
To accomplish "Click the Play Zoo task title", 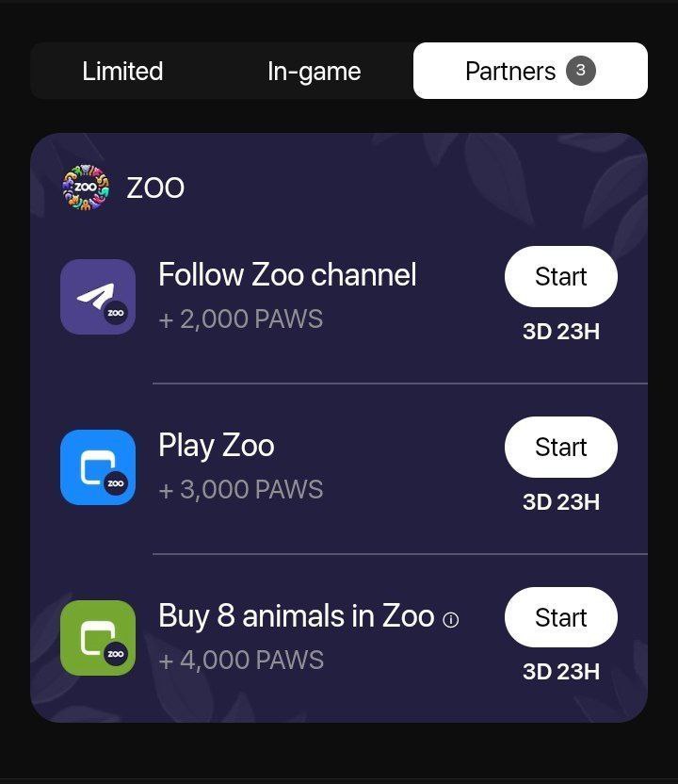I will (x=217, y=446).
